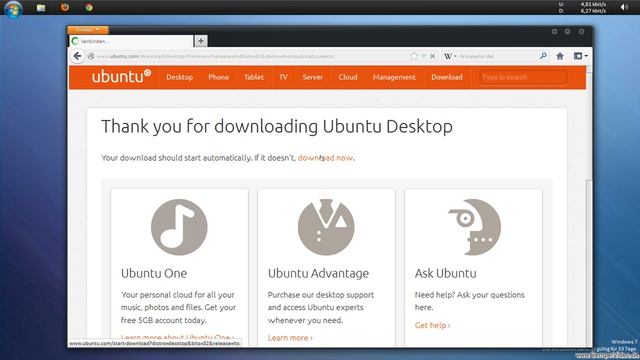The image size is (640, 360).
Task: Click the volume speaker tray icon
Action: pyautogui.click(x=624, y=7)
